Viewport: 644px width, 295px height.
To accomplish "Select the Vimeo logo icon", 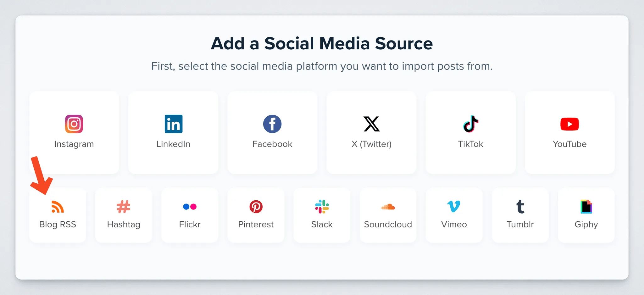I will click(x=454, y=207).
